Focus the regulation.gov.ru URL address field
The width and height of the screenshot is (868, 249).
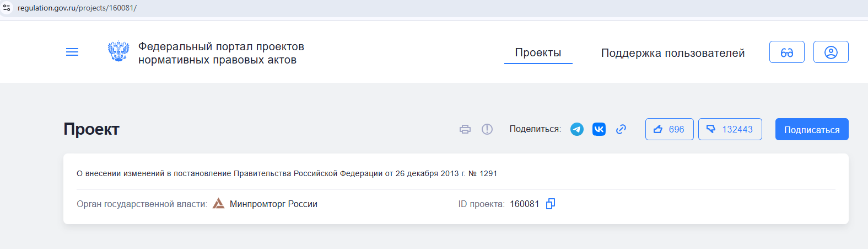77,8
